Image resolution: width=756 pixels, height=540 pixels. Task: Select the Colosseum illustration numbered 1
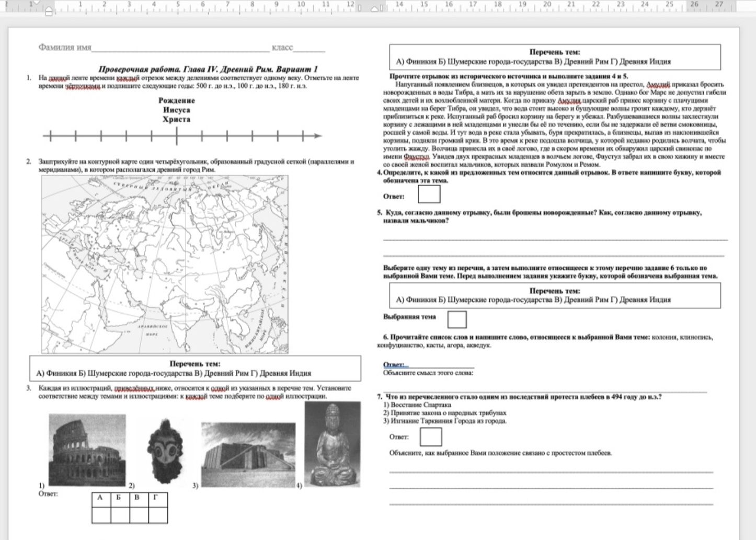tap(87, 451)
